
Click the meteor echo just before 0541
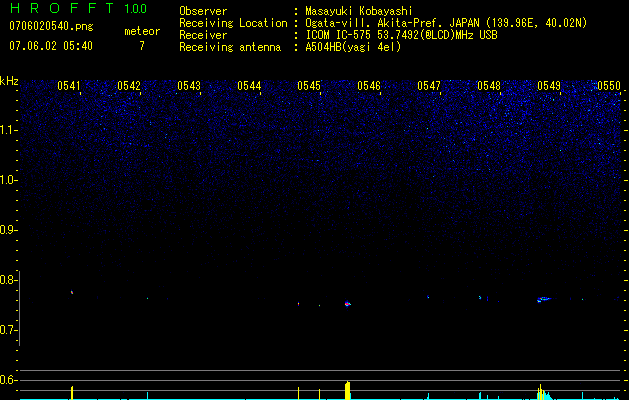coord(72,292)
